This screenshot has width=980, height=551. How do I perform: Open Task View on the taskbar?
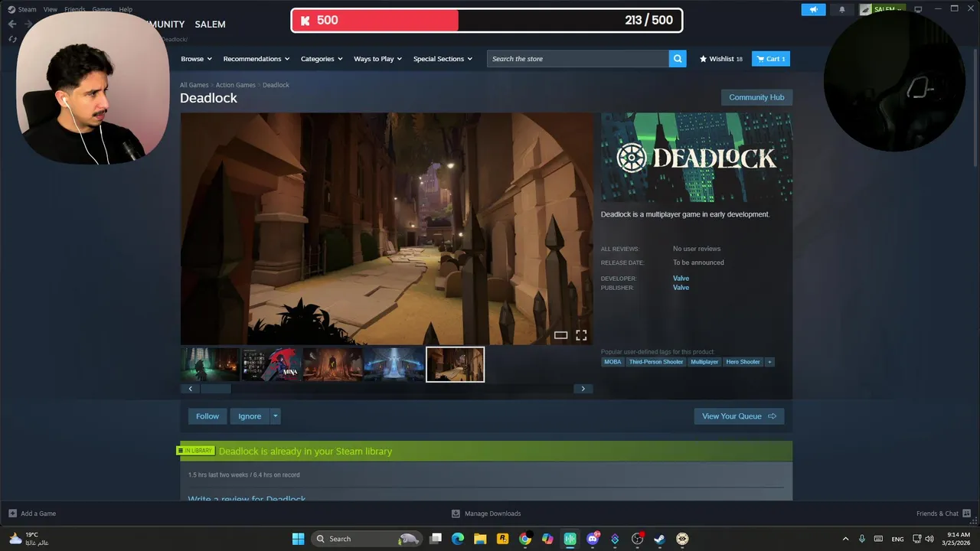[436, 539]
